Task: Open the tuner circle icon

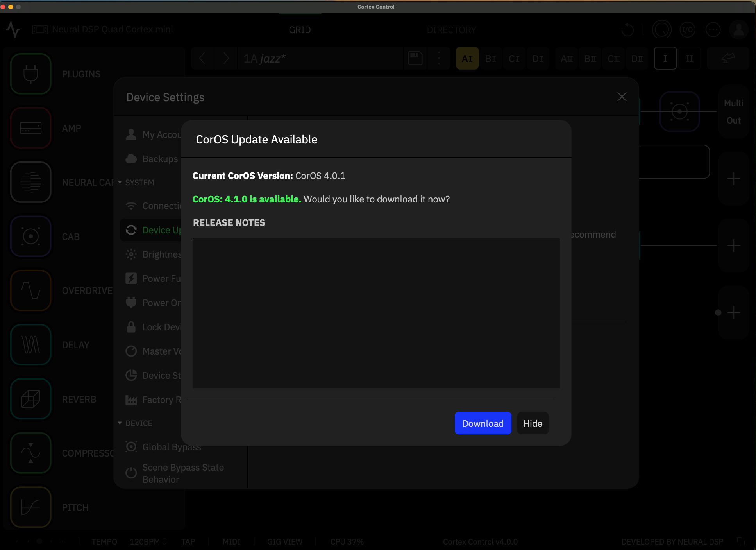Action: pos(662,30)
